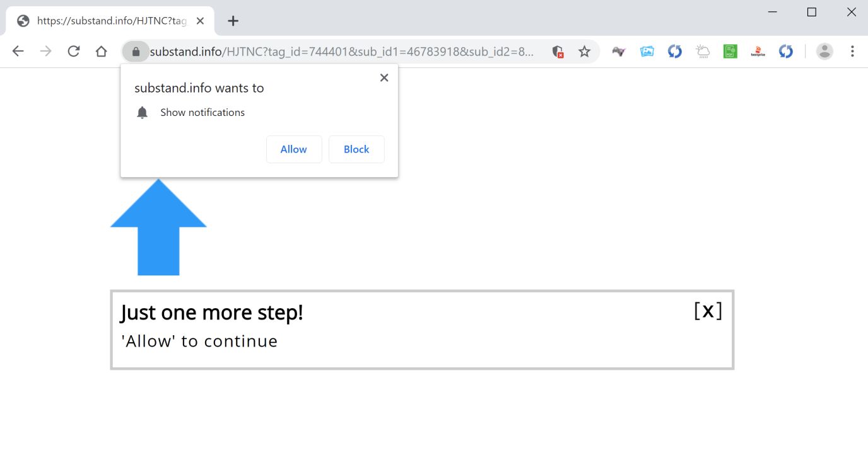The width and height of the screenshot is (868, 460).
Task: View site information via lock icon
Action: click(x=136, y=52)
